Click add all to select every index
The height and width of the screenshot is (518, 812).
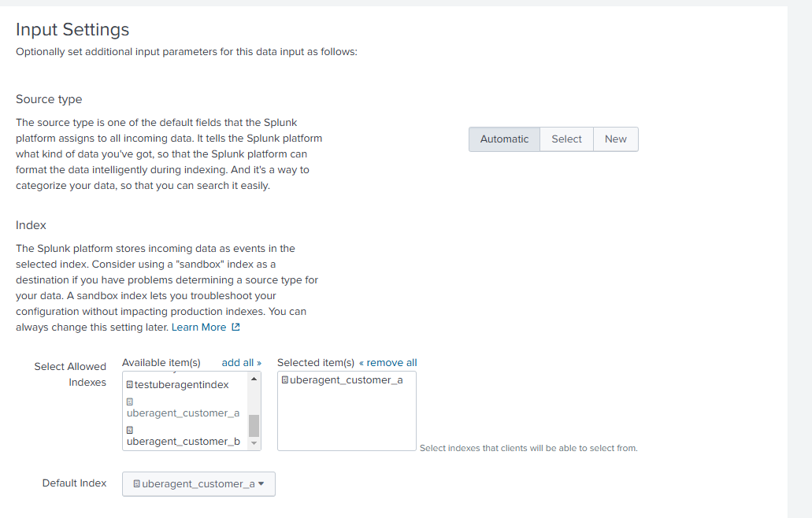pos(236,362)
